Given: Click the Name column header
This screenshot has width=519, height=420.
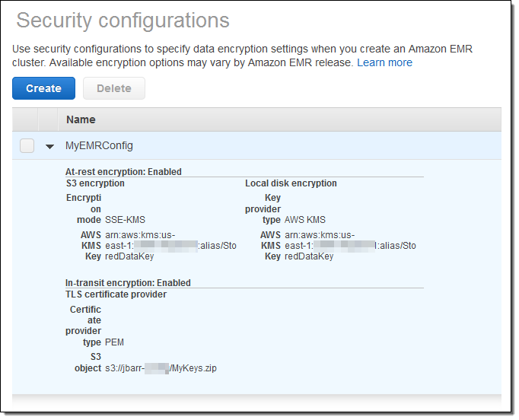Looking at the screenshot, I should 81,119.
